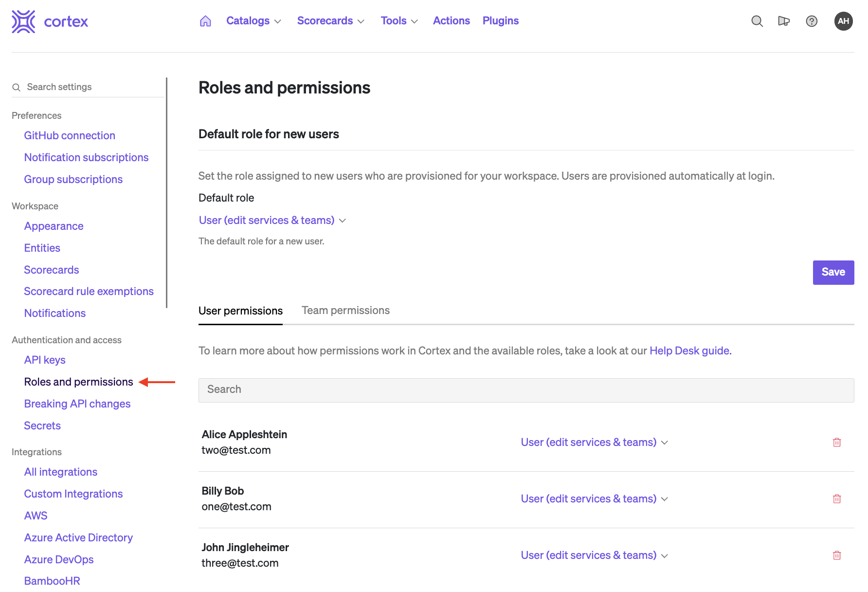
Task: Delete user John Jingleheimer with trash icon
Action: (837, 555)
